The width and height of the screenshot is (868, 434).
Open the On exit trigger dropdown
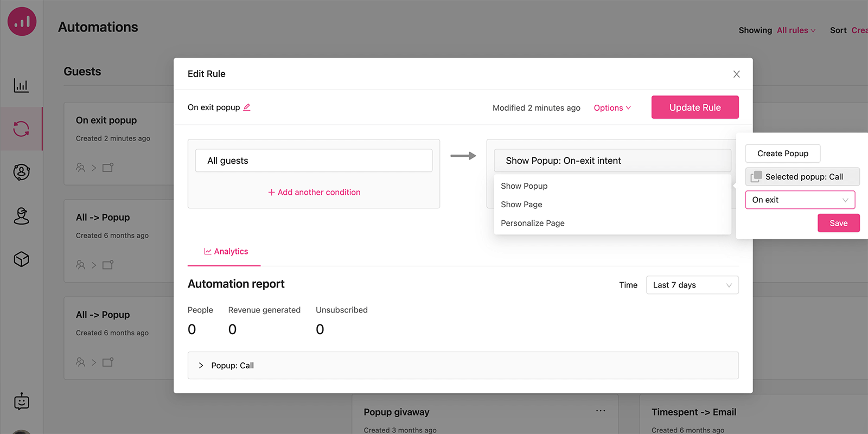pos(800,200)
